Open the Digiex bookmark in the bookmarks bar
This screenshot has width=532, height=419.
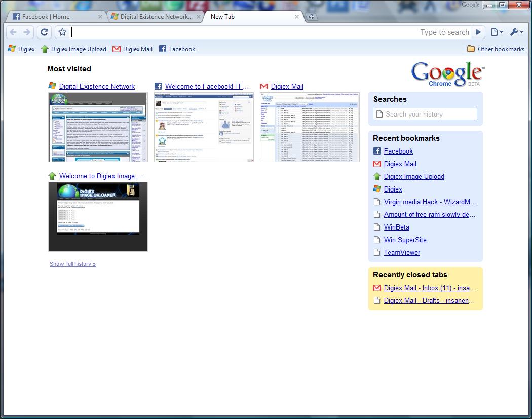(x=21, y=49)
